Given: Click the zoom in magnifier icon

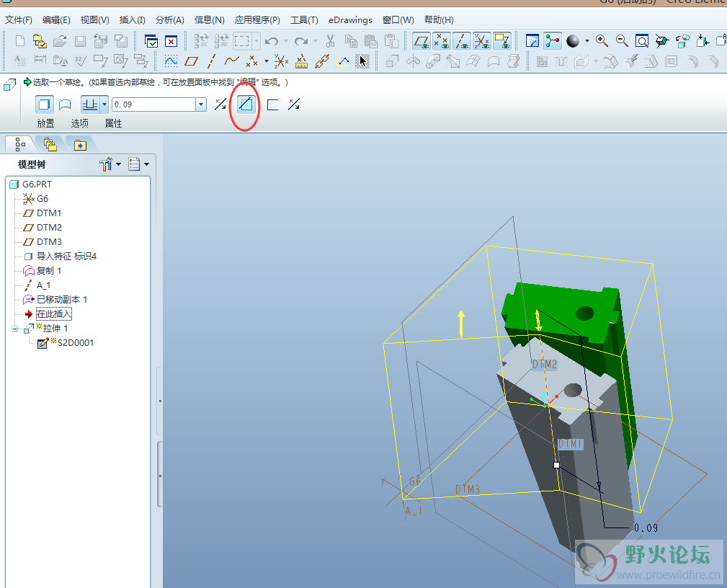Looking at the screenshot, I should [602, 41].
